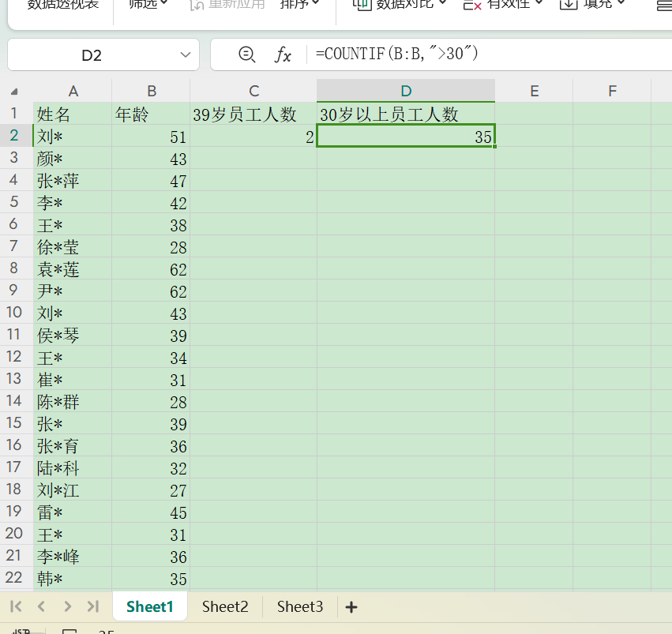
Task: Click the name 张*育
Action: click(x=58, y=446)
